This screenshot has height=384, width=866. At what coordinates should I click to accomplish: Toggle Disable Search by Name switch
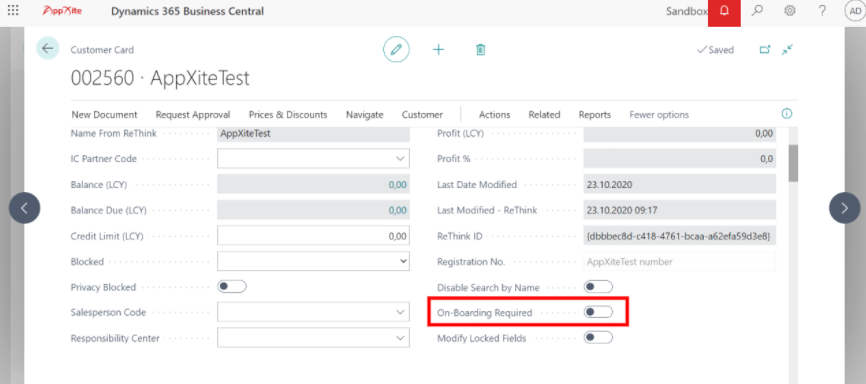(x=598, y=287)
